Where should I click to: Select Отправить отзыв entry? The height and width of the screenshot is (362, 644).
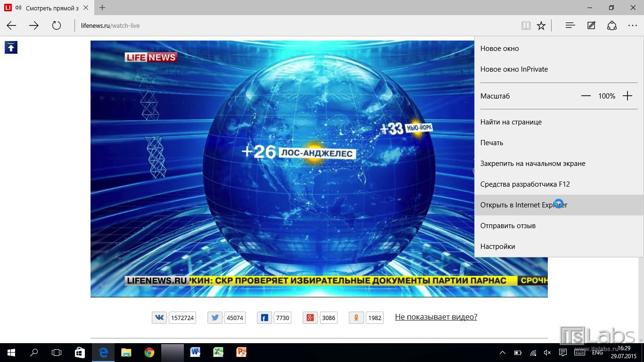(559, 226)
